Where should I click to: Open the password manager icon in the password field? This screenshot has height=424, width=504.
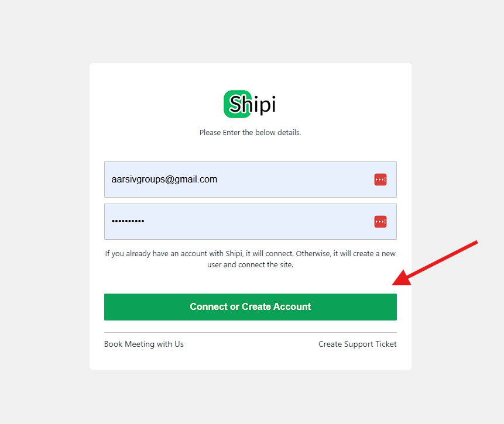(x=380, y=222)
